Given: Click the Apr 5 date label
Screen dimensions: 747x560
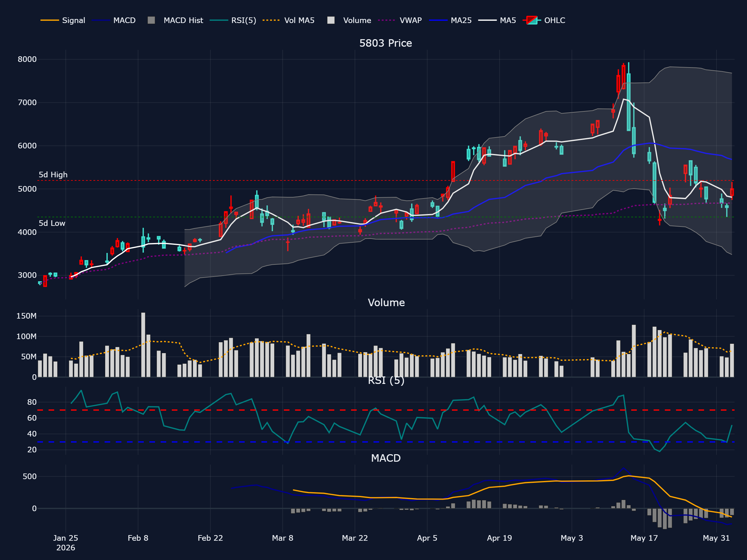Looking at the screenshot, I should (427, 538).
